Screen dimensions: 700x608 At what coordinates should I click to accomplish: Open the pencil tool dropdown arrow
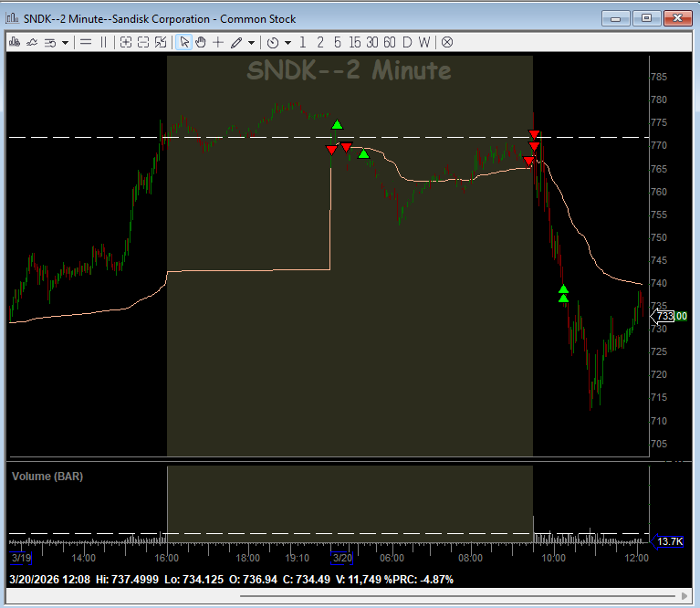tap(251, 43)
